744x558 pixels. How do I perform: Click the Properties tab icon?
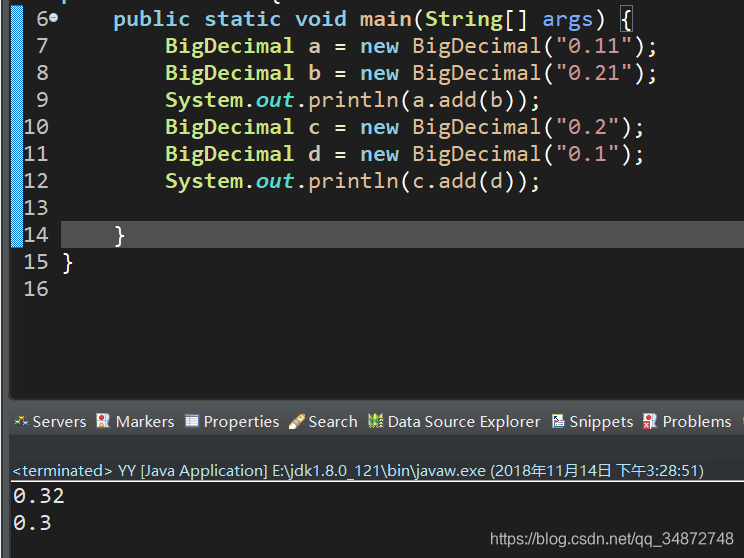tap(192, 421)
